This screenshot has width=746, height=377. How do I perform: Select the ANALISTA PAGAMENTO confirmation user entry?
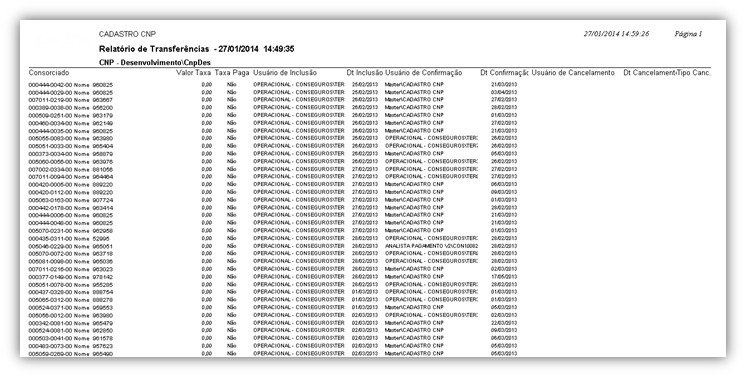click(432, 246)
